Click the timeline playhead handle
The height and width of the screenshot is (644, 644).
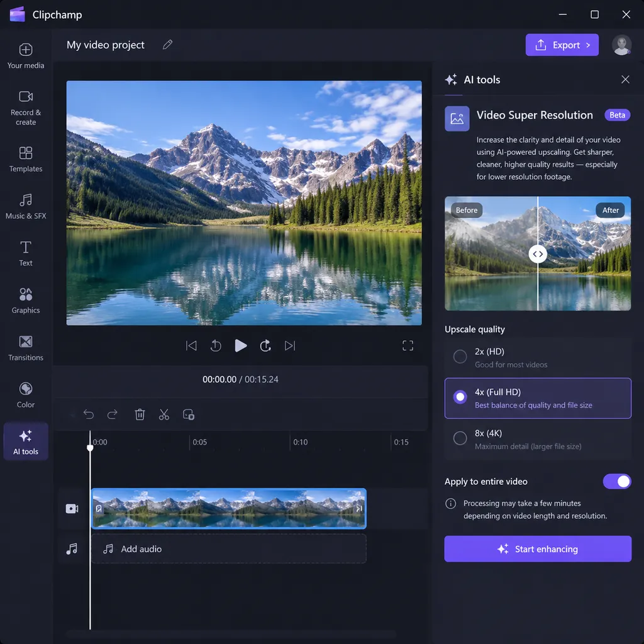pos(90,448)
